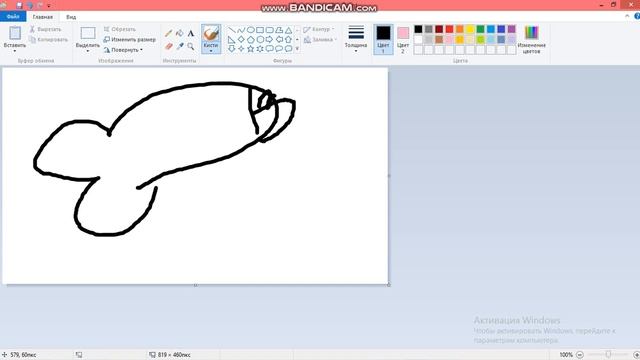640x360 pixels.
Task: Click the zoom slider in status bar
Action: tap(608, 355)
